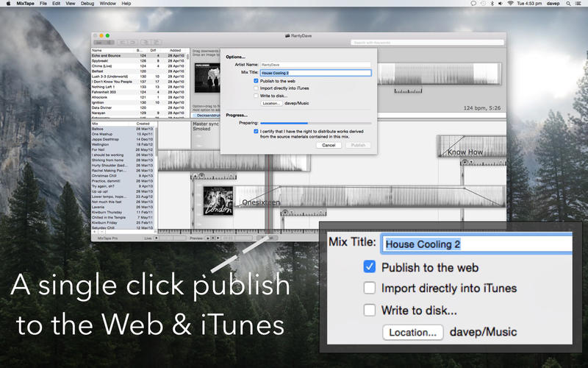The width and height of the screenshot is (588, 368).
Task: Select the track 'Belfast'
Action: coord(138,71)
